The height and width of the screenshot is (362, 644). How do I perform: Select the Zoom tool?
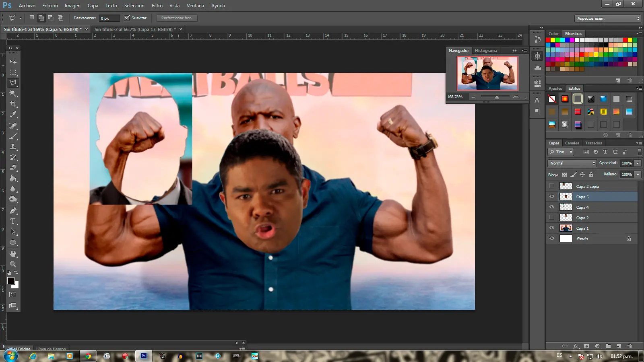[13, 264]
